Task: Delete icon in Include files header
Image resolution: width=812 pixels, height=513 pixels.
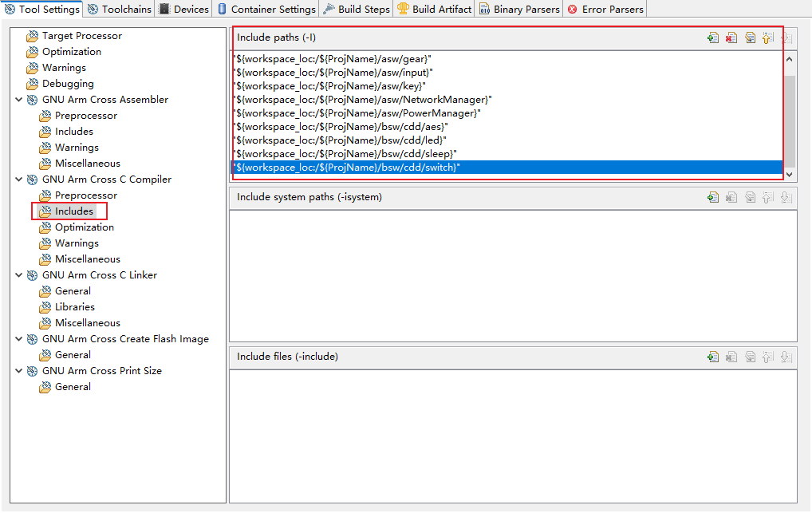Action: pos(731,357)
